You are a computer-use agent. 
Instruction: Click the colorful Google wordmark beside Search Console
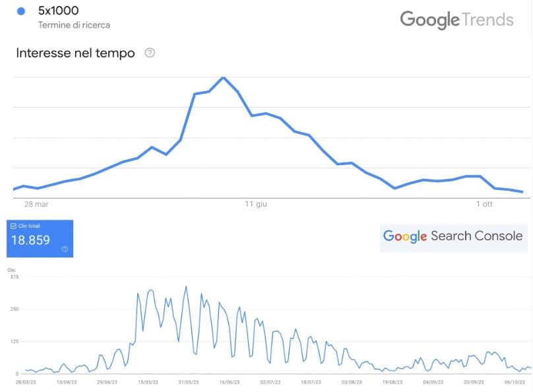click(405, 236)
